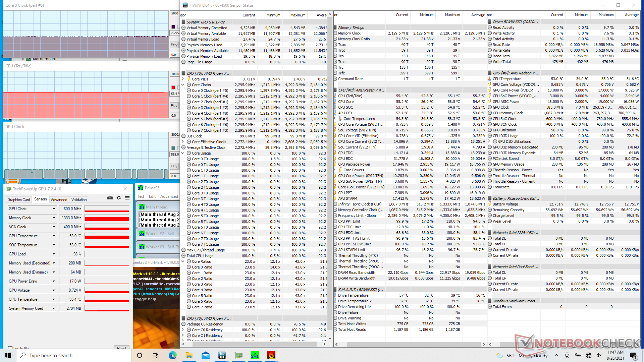Open the GPU Load sensor dropdown
644x362 pixels.
click(x=54, y=254)
